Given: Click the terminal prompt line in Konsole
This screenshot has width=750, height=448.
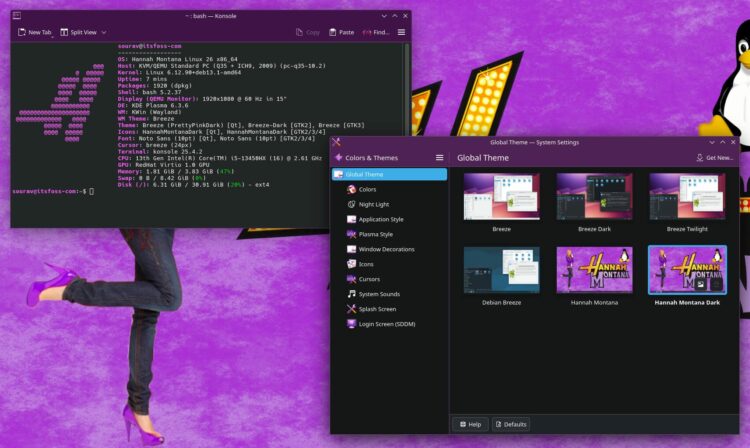Looking at the screenshot, I should [x=53, y=191].
